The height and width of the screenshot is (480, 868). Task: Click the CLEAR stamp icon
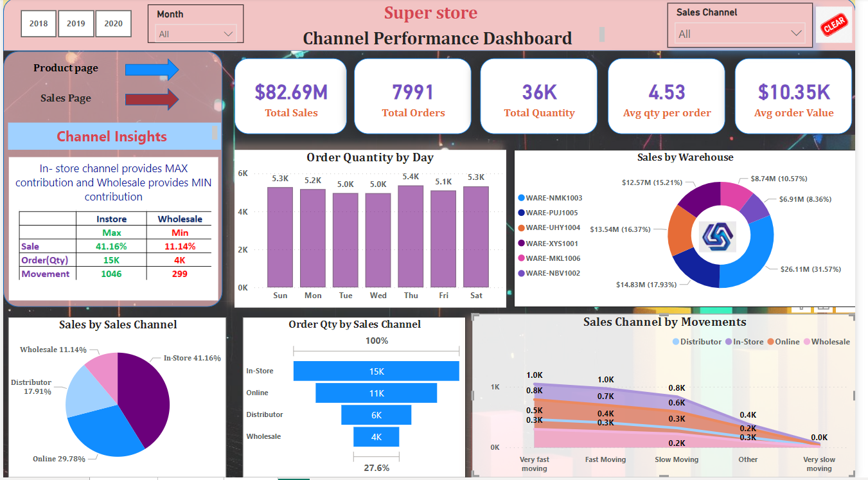(x=834, y=24)
